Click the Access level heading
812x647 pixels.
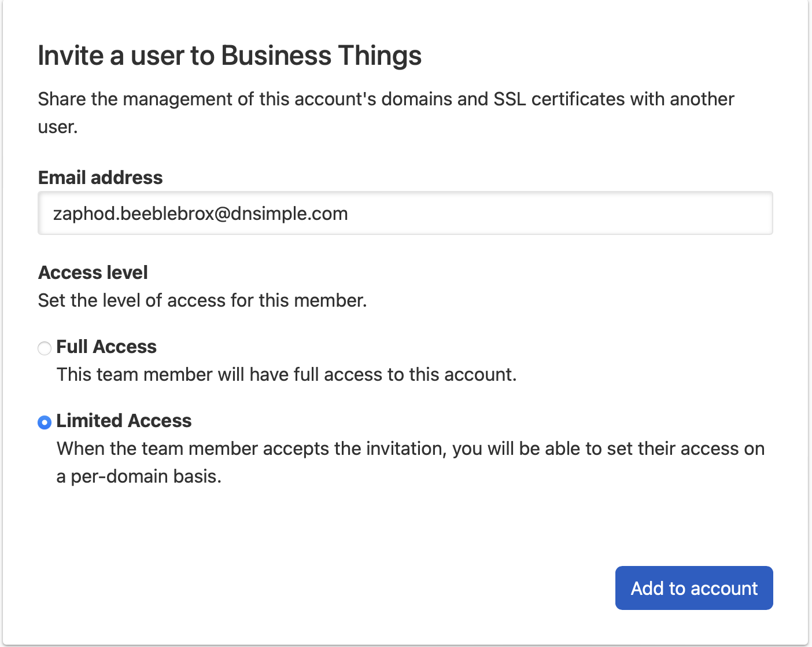pos(93,272)
